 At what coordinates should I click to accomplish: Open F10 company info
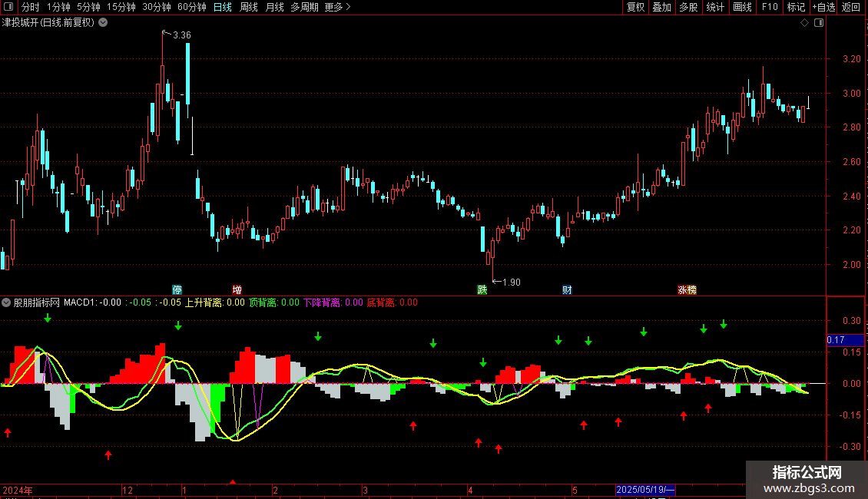770,7
